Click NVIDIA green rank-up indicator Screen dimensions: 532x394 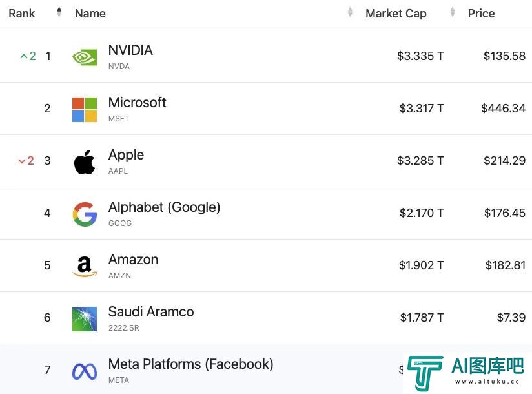[x=28, y=56]
